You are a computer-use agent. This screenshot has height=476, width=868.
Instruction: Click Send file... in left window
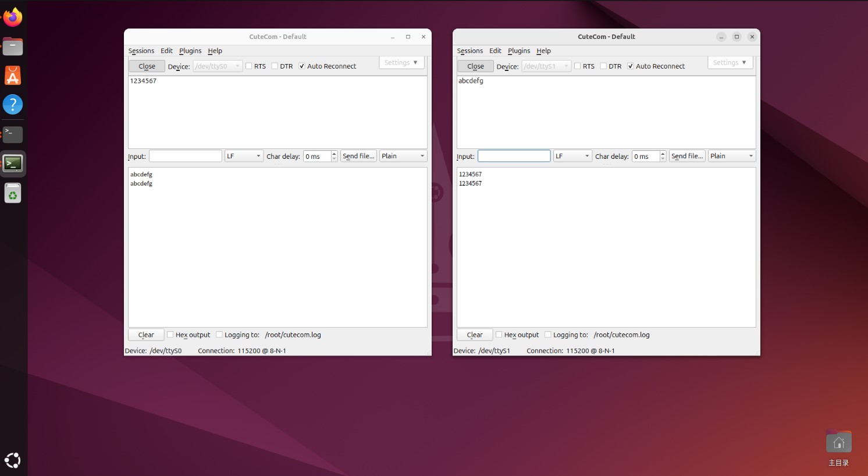(358, 156)
